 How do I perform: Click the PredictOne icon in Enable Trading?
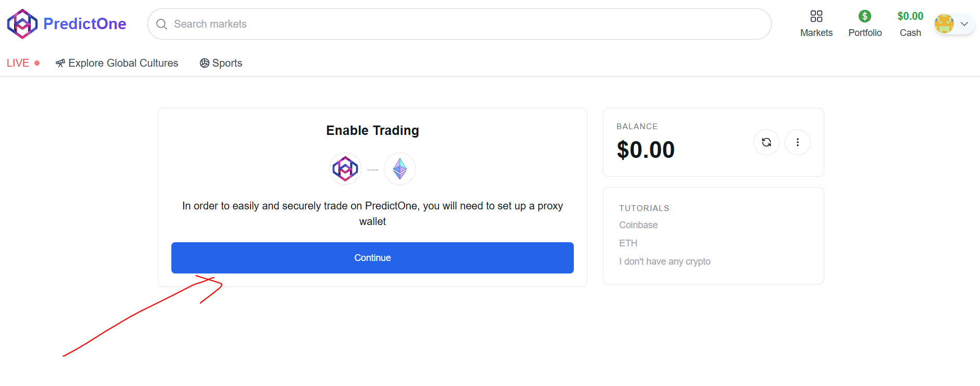tap(345, 169)
